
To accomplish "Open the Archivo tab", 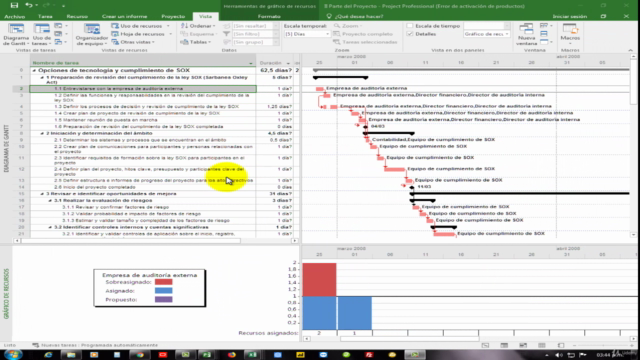I will point(15,16).
